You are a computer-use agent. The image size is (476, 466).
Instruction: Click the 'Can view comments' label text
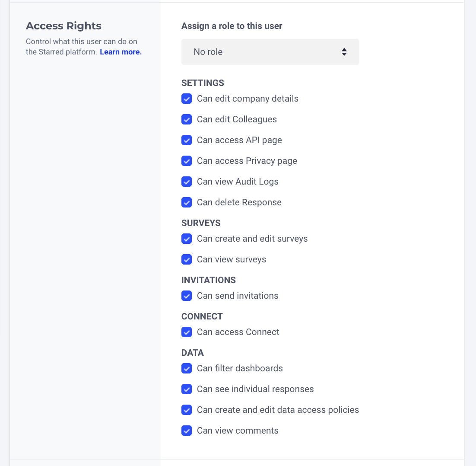238,431
